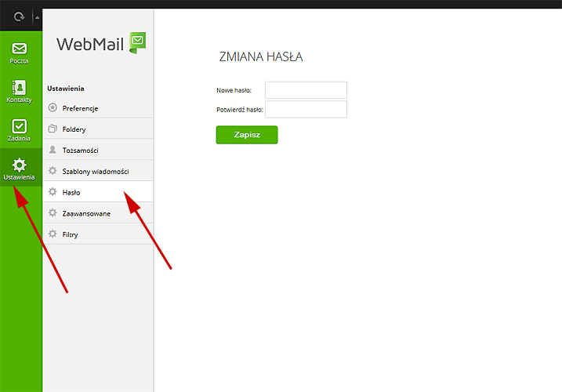The width and height of the screenshot is (562, 392).
Task: Open Foldery settings section
Action: [x=98, y=129]
